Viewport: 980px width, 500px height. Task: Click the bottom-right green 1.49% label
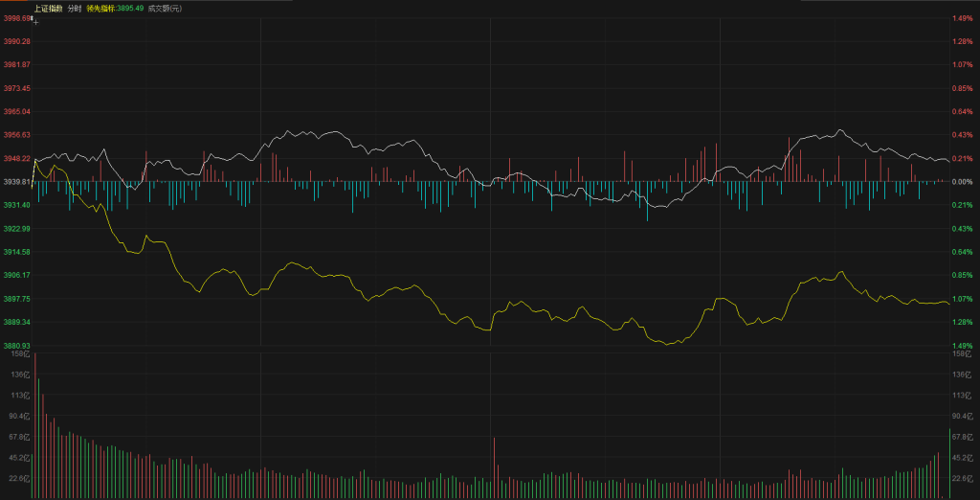pyautogui.click(x=962, y=346)
